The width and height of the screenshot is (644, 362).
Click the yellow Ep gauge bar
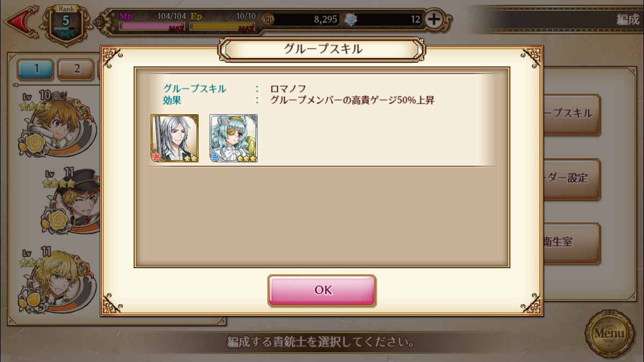pyautogui.click(x=222, y=26)
